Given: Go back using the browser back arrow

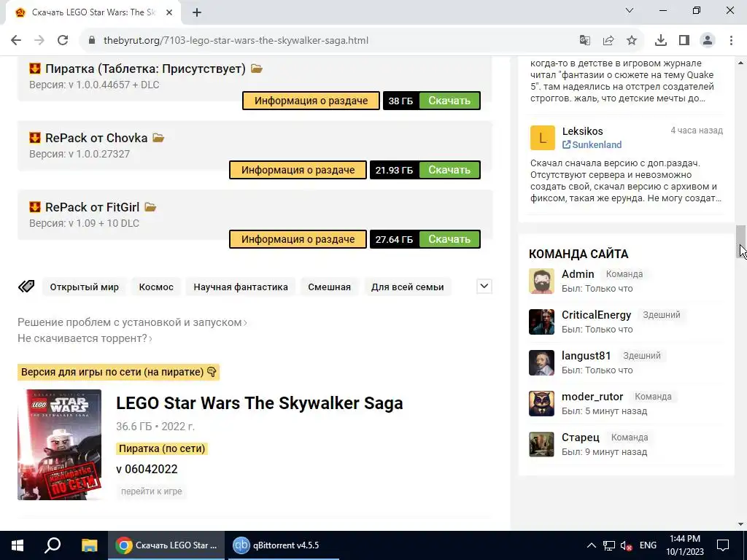Looking at the screenshot, I should coord(16,41).
